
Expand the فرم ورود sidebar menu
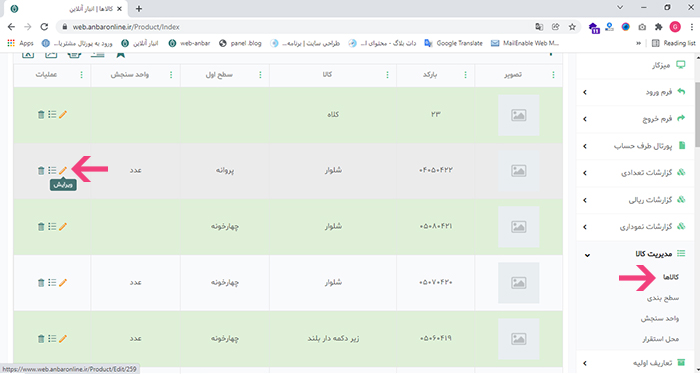(x=636, y=92)
